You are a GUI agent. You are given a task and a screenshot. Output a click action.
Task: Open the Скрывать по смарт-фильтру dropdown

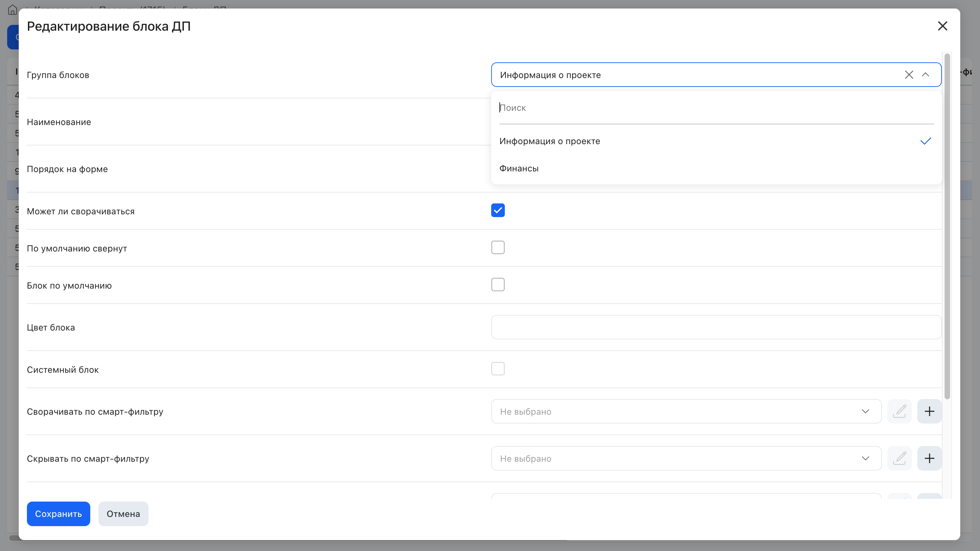tap(686, 459)
